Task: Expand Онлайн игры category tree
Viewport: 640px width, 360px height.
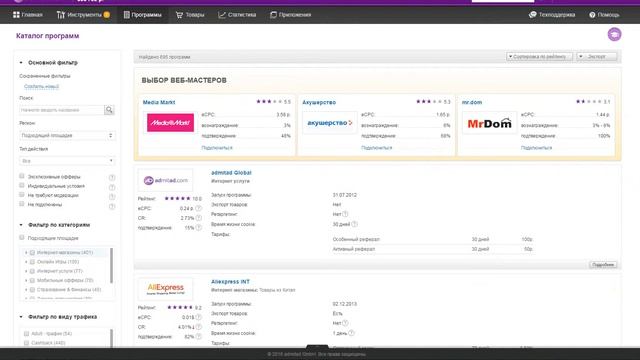Action: 26,262
